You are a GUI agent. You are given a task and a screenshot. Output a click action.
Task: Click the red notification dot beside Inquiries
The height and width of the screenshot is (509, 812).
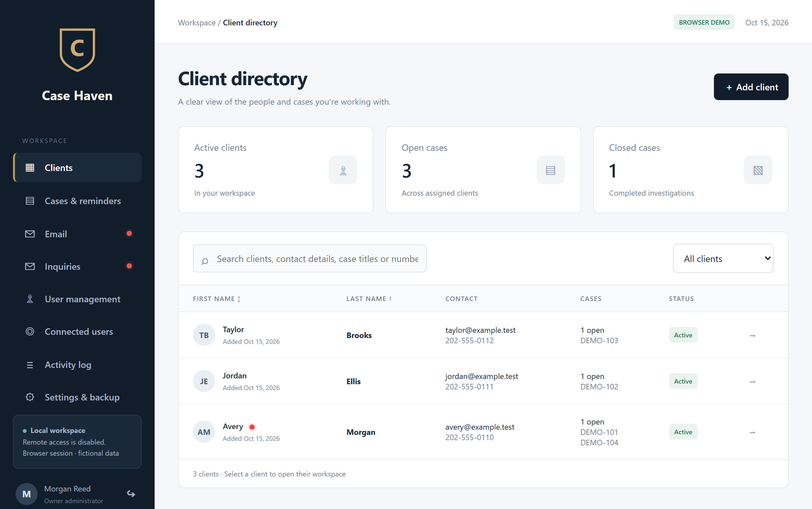tap(129, 266)
